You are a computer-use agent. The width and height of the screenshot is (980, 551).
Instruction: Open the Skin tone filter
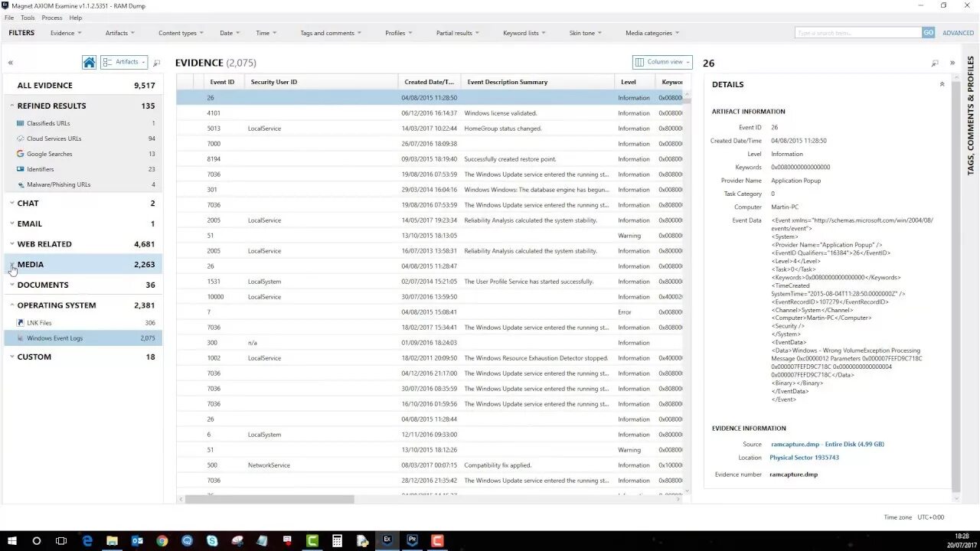[x=585, y=32]
